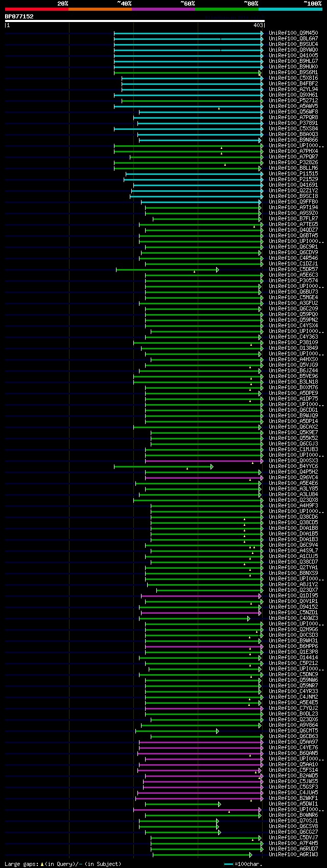Viewport: 327px width, 868px height.
Task: Select the UniRef100_Q41005 entry
Action: [x=293, y=55]
